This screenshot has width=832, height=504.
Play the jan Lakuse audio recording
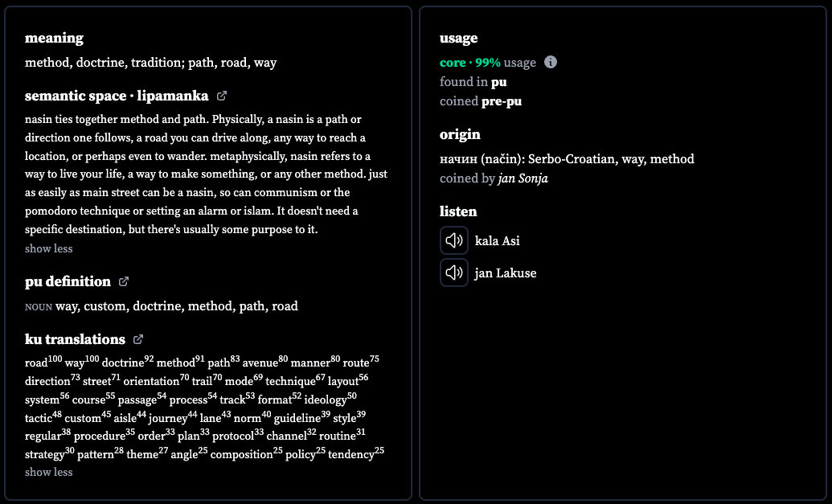[x=453, y=272]
